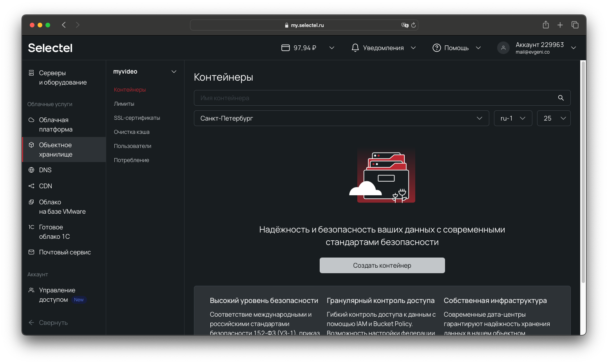This screenshot has width=608, height=364.
Task: Go to Очистка кэша submenu
Action: tap(132, 132)
